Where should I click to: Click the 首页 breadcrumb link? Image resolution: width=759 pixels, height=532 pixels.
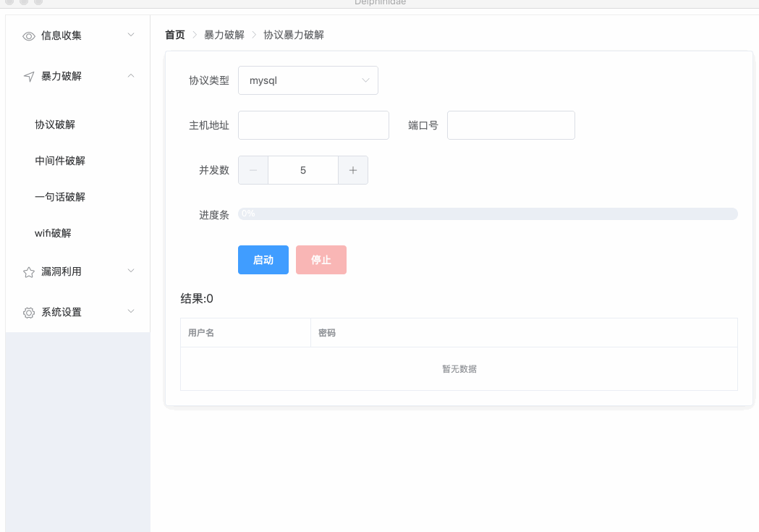click(175, 35)
